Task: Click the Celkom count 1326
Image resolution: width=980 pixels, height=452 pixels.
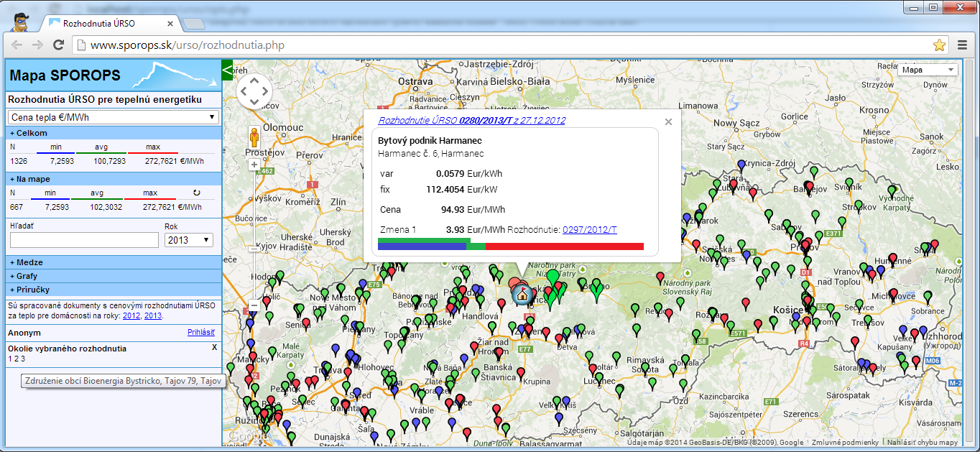Action: [x=19, y=161]
